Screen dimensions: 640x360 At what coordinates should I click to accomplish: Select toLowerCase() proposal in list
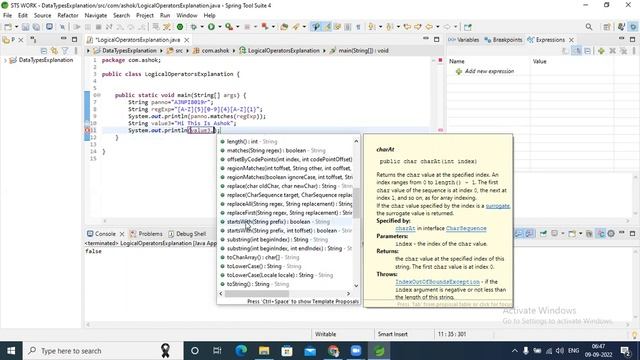pos(285,266)
